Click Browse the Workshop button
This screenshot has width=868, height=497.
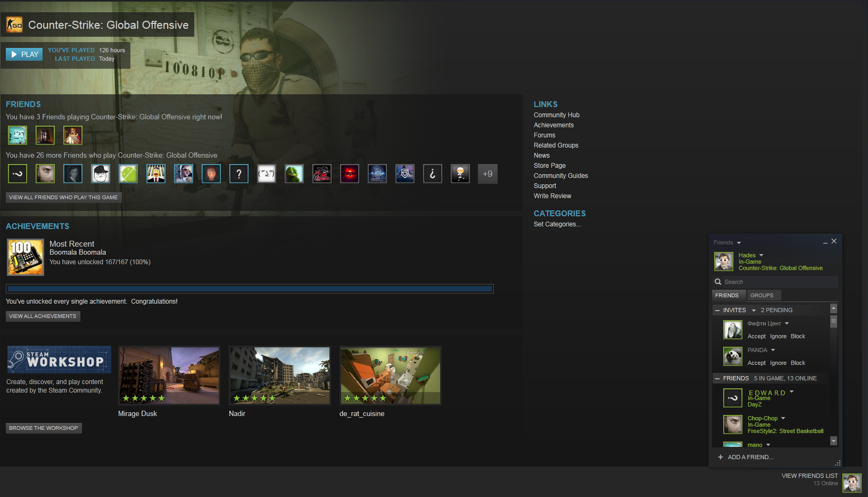pos(44,428)
